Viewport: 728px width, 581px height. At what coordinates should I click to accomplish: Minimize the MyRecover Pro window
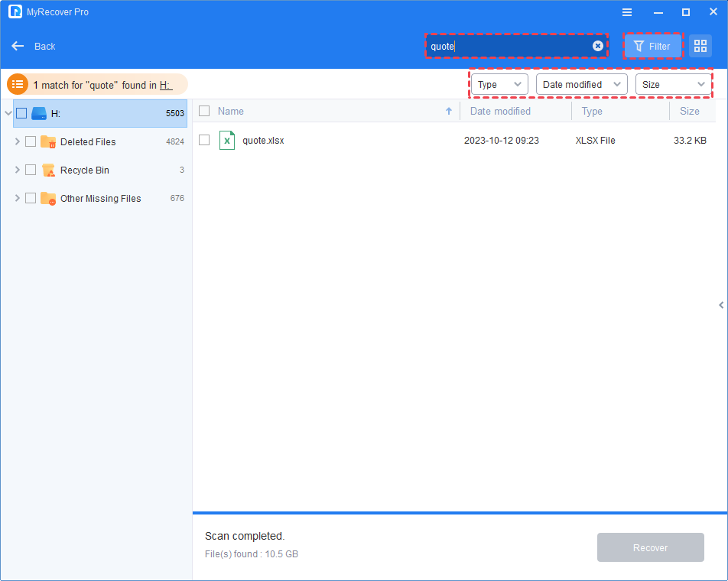click(658, 12)
